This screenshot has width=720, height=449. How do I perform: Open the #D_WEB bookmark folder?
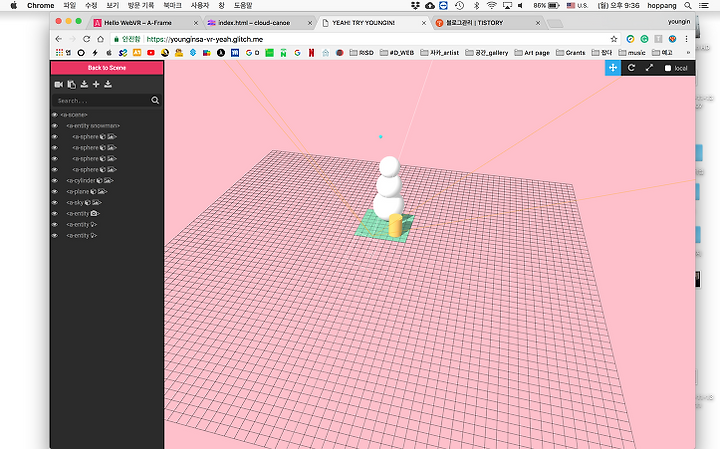[397, 53]
